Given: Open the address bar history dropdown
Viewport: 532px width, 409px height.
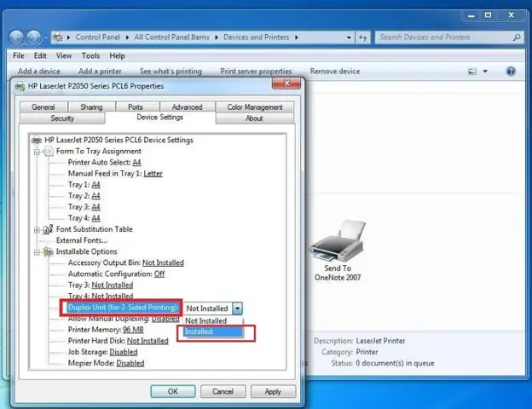Looking at the screenshot, I should tap(349, 37).
